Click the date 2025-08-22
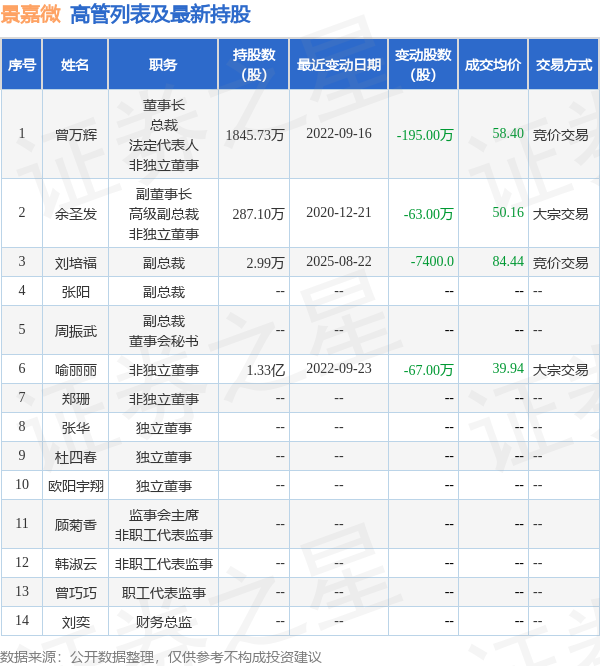Image resolution: width=600 pixels, height=666 pixels. [x=339, y=261]
